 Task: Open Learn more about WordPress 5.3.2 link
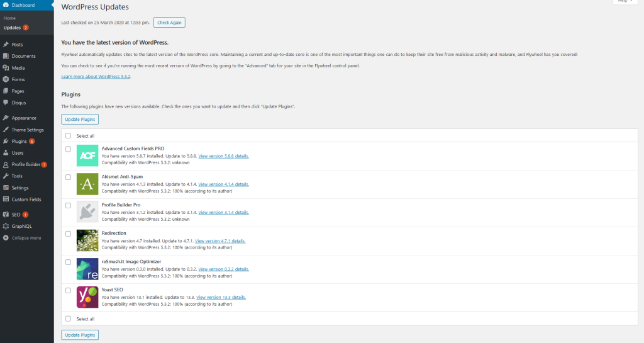[x=96, y=76]
